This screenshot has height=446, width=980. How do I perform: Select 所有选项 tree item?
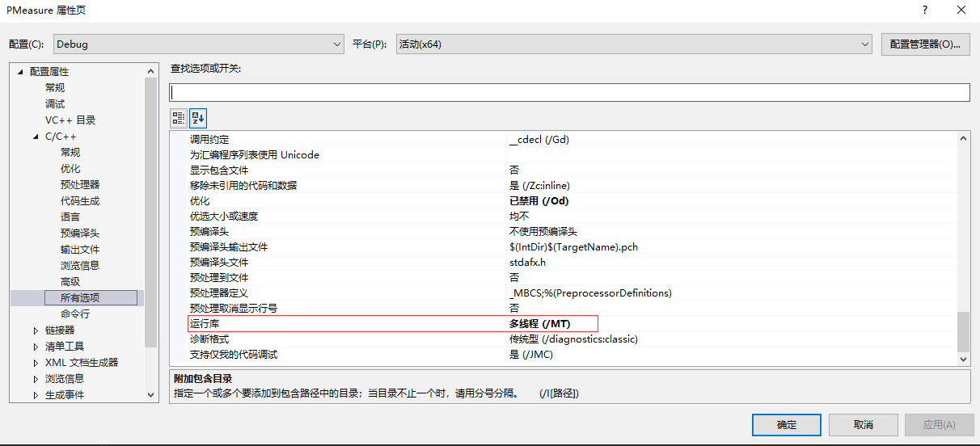coord(80,298)
